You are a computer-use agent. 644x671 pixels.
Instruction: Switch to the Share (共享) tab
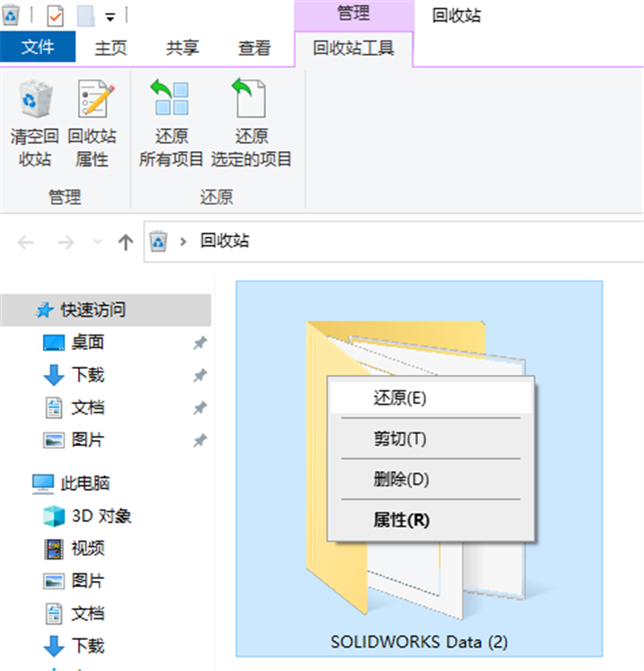coord(182,47)
